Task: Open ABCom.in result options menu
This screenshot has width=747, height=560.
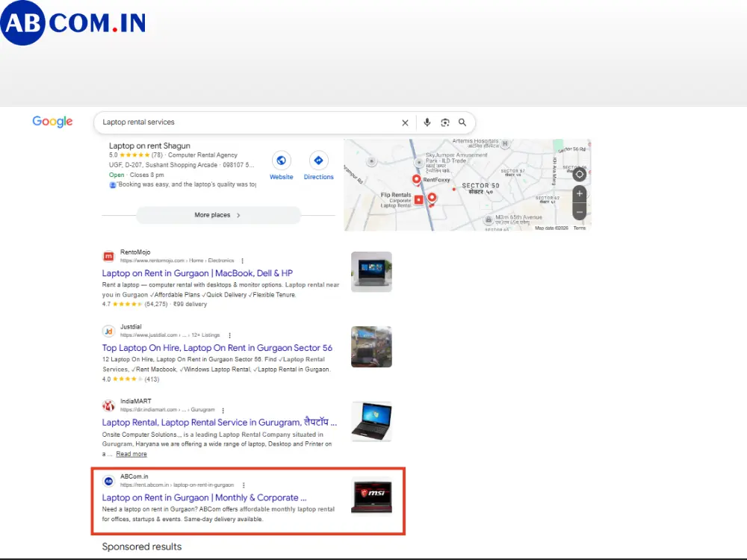Action: 244,485
